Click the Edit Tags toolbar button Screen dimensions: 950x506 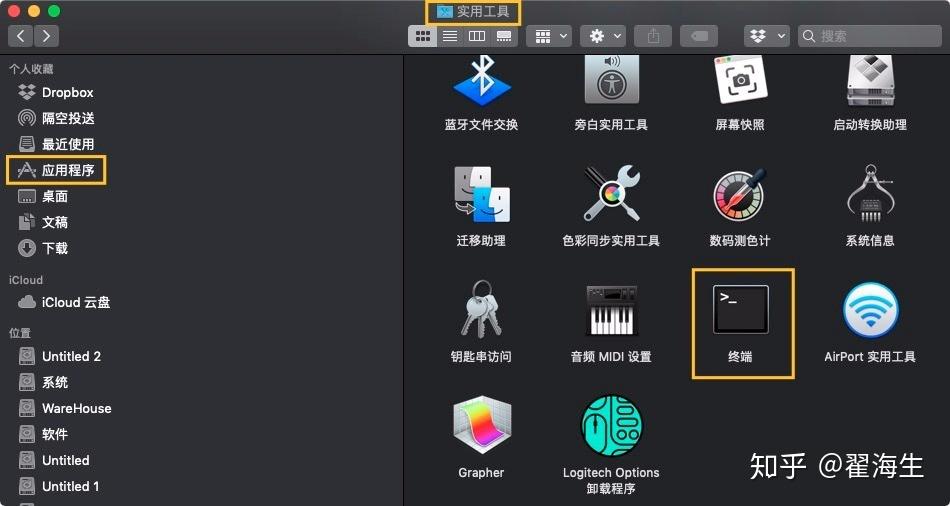(x=699, y=36)
